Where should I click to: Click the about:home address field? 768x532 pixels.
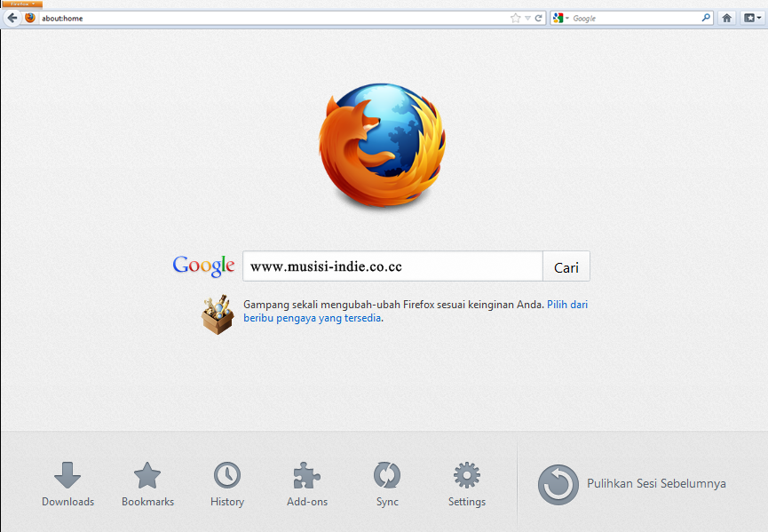(274, 18)
